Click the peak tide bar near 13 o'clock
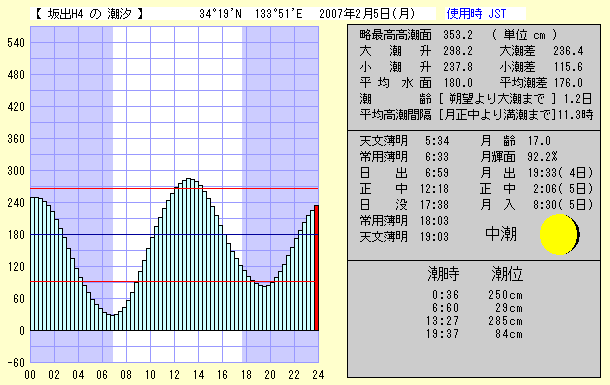Screen dimensions: 610x385 (188, 254)
